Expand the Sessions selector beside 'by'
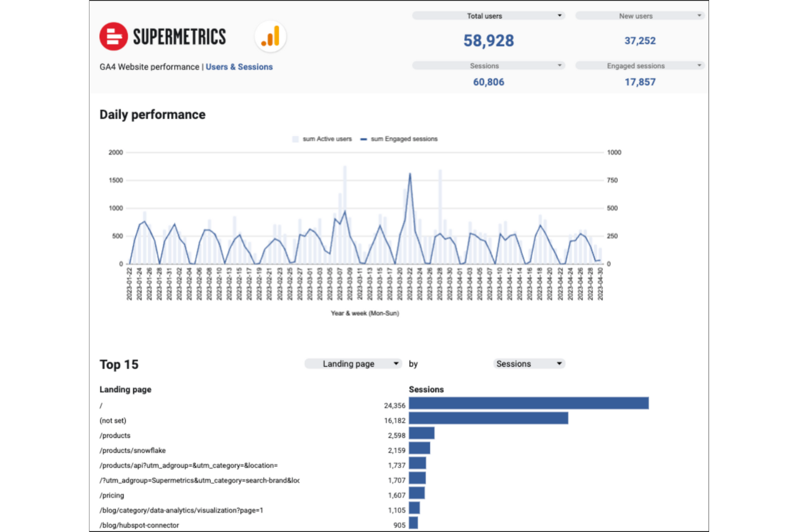This screenshot has width=798, height=532. 529,364
